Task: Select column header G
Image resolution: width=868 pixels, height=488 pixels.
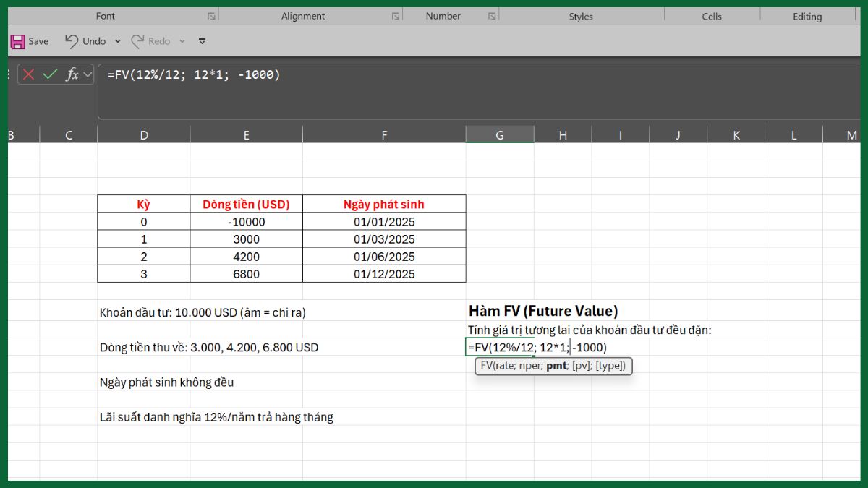Action: pos(500,134)
